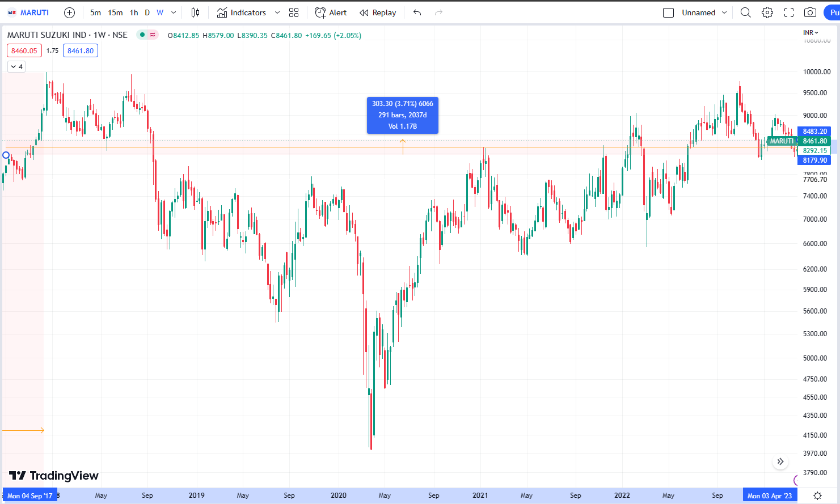
Task: Open quick search magnifier icon
Action: (746, 12)
